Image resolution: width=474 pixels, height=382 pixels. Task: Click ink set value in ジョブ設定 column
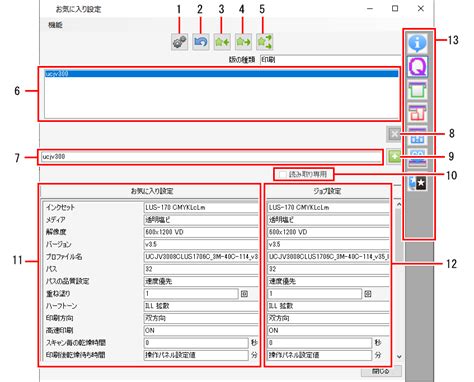pyautogui.click(x=328, y=207)
